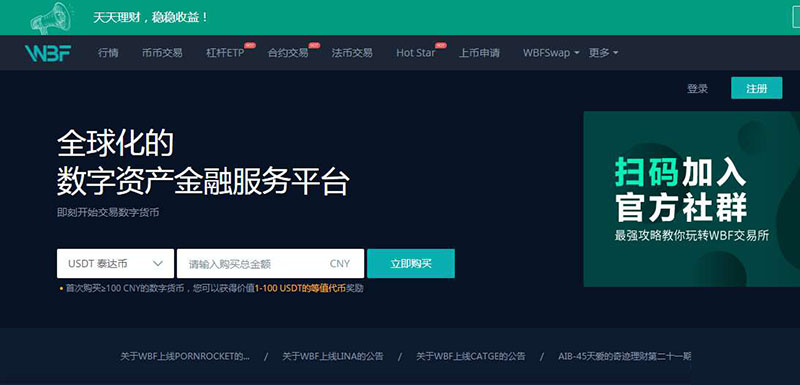The image size is (800, 385).
Task: Expand the 更多 dropdown menu
Action: coord(604,53)
